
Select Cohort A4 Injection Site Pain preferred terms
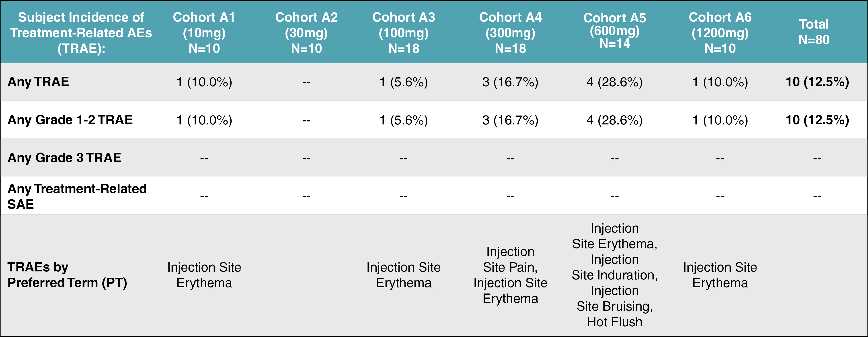[x=510, y=275]
